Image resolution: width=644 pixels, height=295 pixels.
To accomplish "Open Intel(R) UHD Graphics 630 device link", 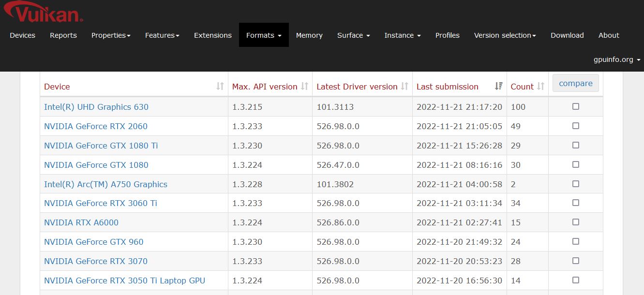I will pos(96,107).
